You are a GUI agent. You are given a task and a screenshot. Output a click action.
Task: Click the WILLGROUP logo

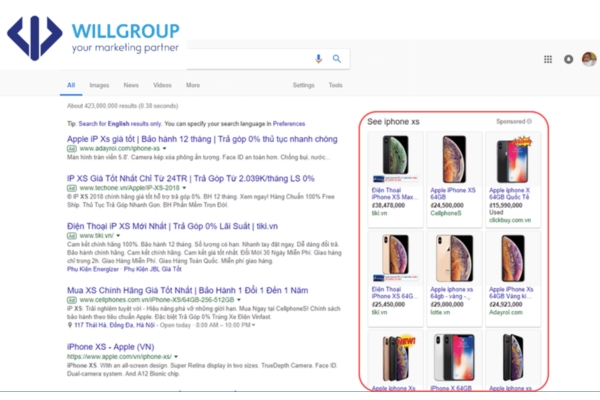93,38
